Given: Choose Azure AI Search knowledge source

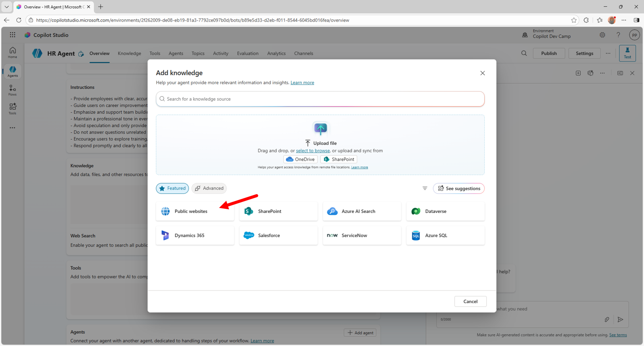Looking at the screenshot, I should (362, 211).
